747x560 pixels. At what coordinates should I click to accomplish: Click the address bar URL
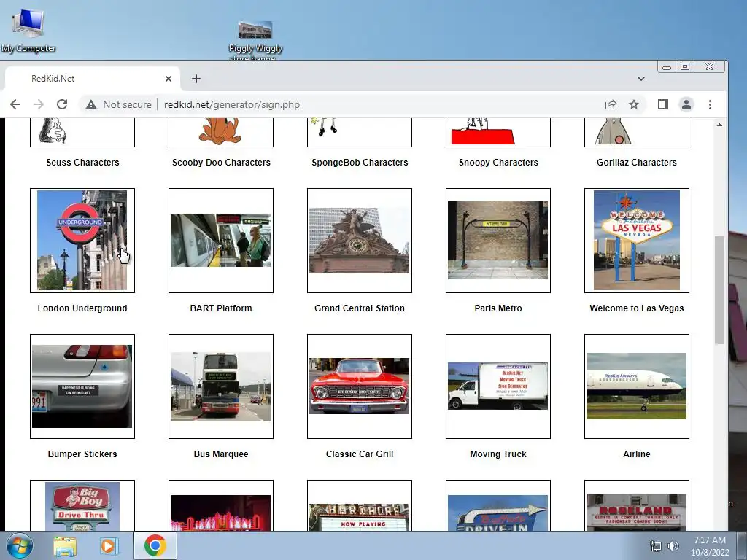(x=232, y=104)
